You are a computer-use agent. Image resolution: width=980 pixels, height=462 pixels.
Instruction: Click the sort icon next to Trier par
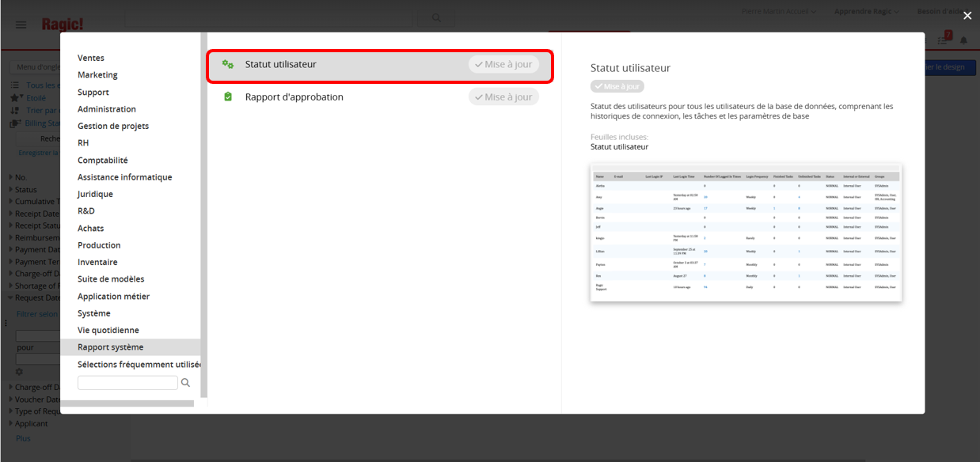click(x=15, y=111)
